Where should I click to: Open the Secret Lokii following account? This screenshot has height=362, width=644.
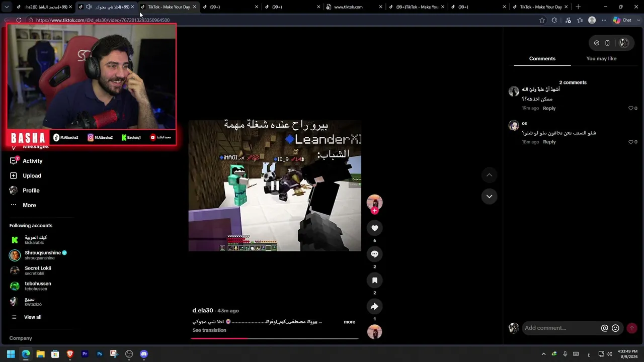pos(30,271)
